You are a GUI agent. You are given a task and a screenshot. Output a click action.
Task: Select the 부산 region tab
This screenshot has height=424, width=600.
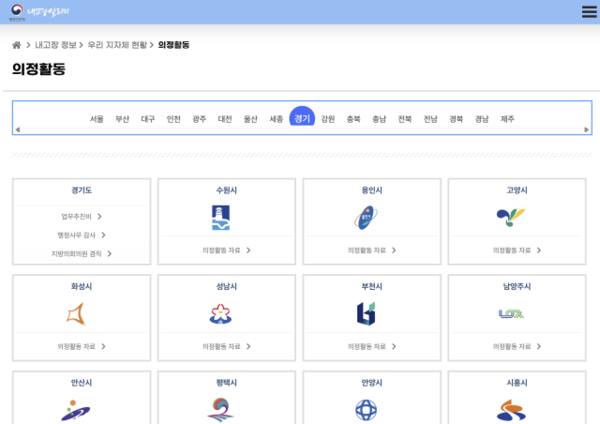122,119
